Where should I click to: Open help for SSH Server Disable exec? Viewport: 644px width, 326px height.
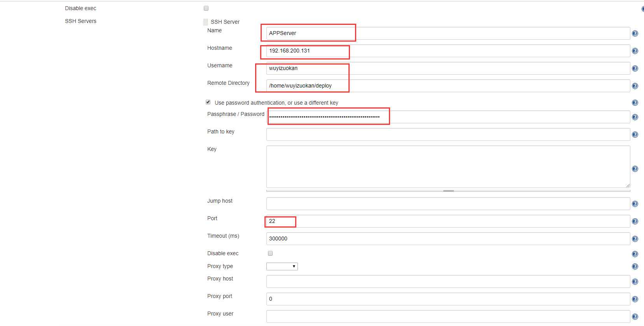(x=635, y=254)
